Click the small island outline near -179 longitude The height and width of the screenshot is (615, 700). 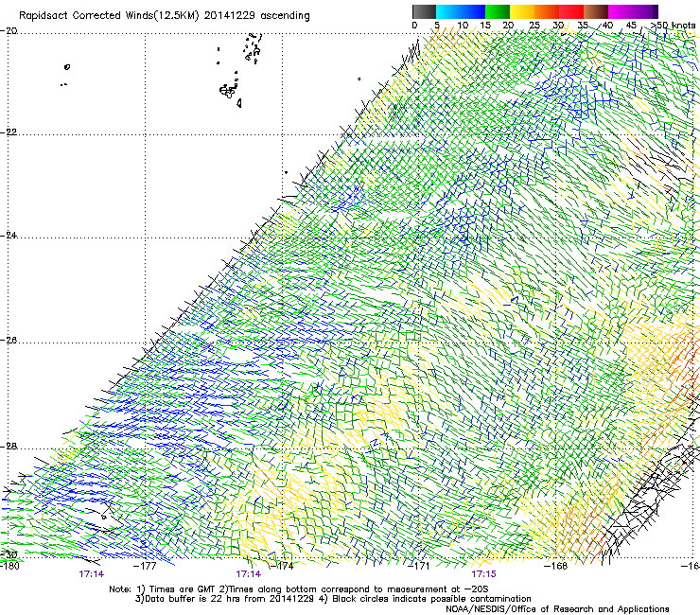click(67, 67)
